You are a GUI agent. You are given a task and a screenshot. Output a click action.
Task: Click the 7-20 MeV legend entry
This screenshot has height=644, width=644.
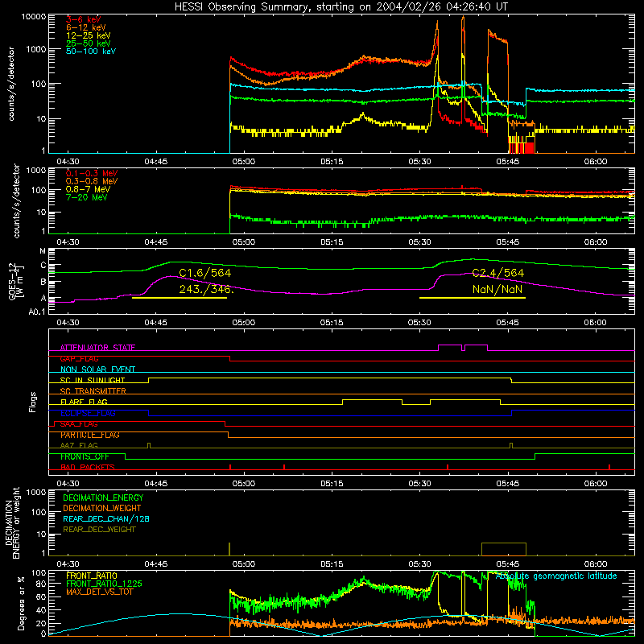86,197
